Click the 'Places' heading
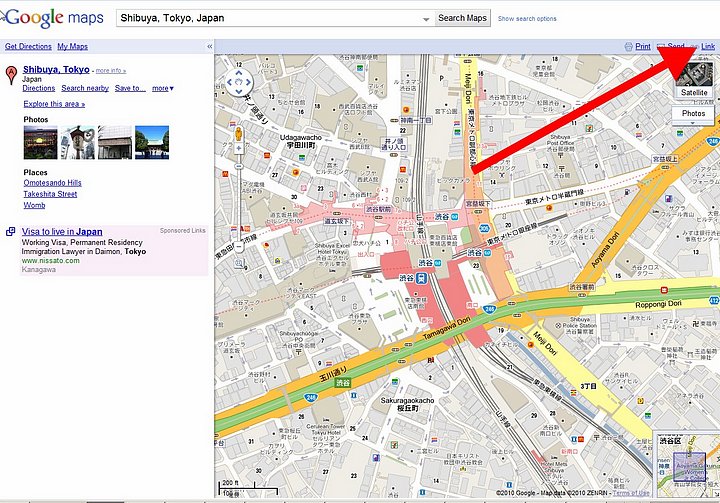 point(35,172)
